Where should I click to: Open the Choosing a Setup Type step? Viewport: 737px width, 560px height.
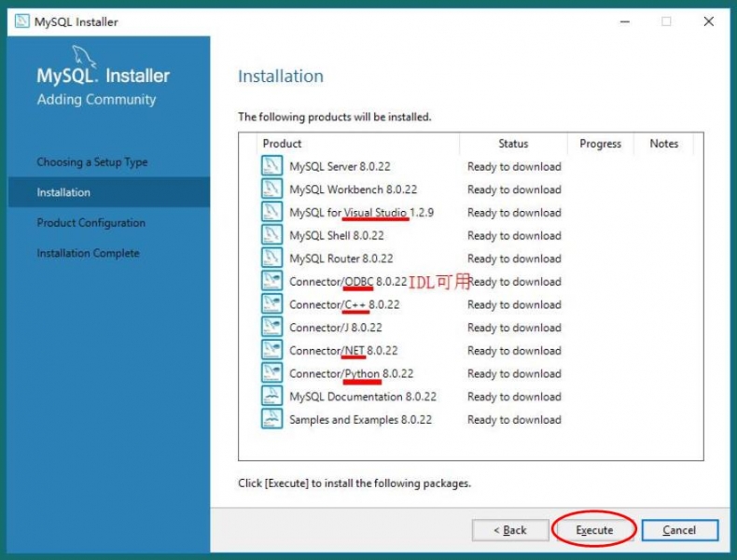coord(92,162)
